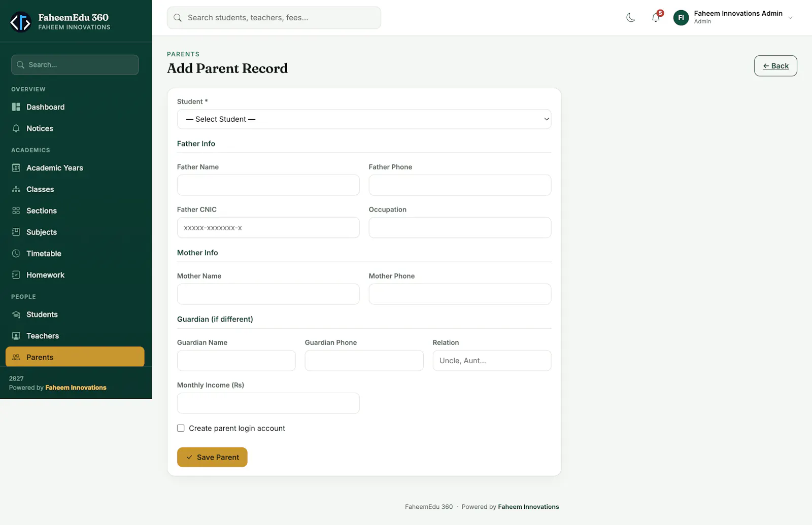Click the Back button

tap(775, 66)
